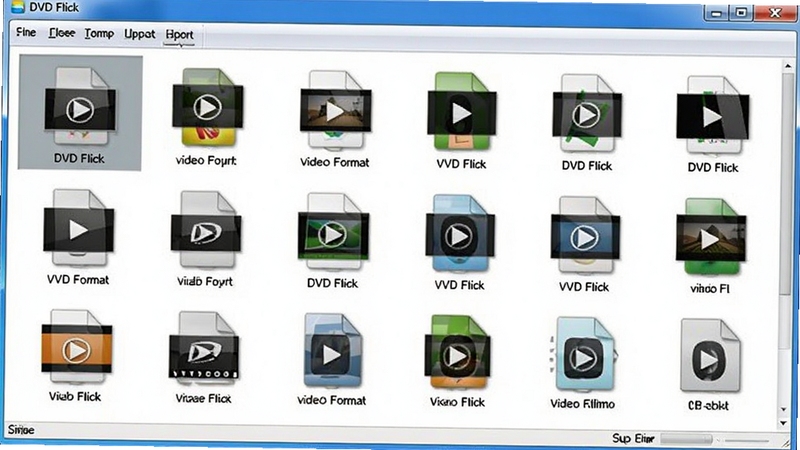Screen dimensions: 800x450
Task: Click the 'Vitaae Flick' file name label
Action: click(x=203, y=398)
